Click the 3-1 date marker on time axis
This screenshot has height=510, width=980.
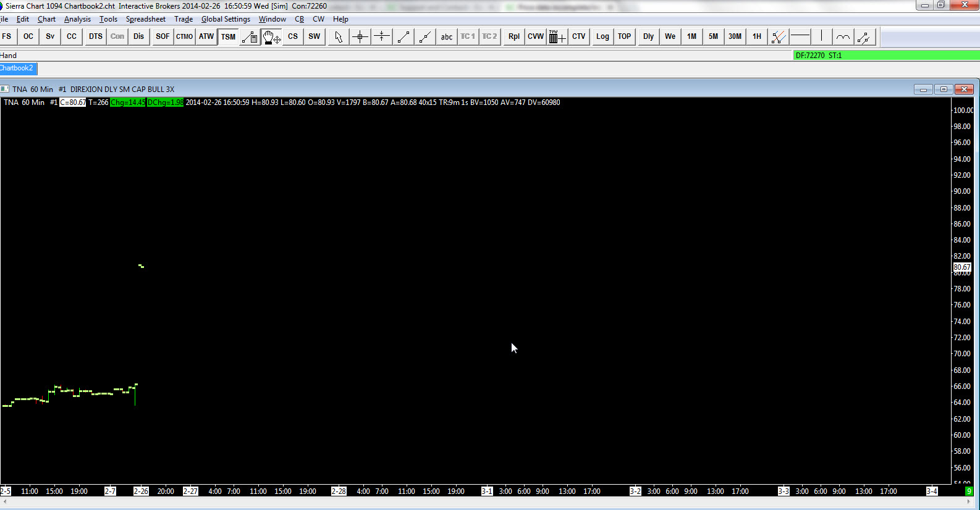coord(487,491)
